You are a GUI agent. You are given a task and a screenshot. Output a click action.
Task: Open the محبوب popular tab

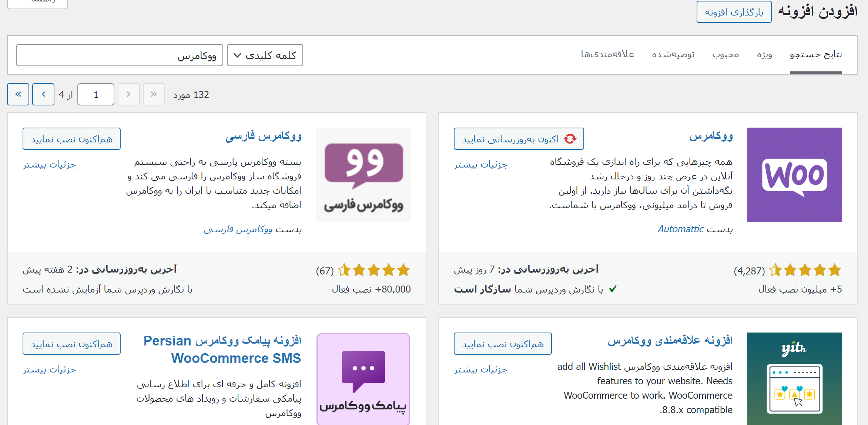[x=725, y=54]
